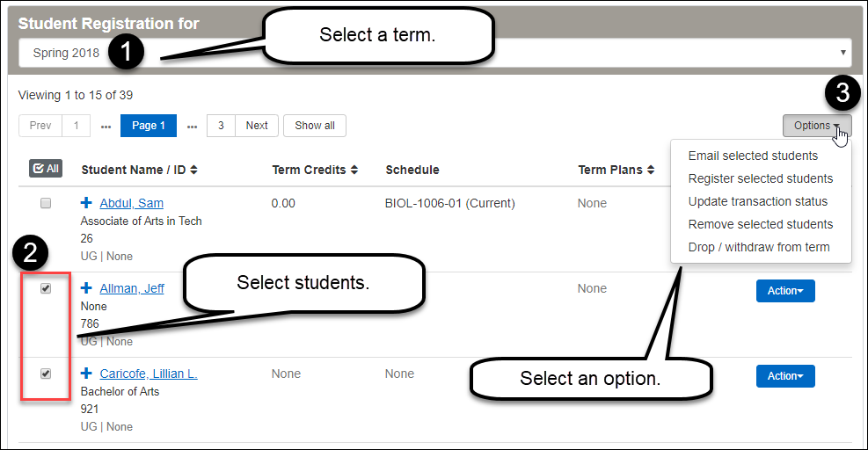
Task: Choose Register selected students option
Action: 760,178
